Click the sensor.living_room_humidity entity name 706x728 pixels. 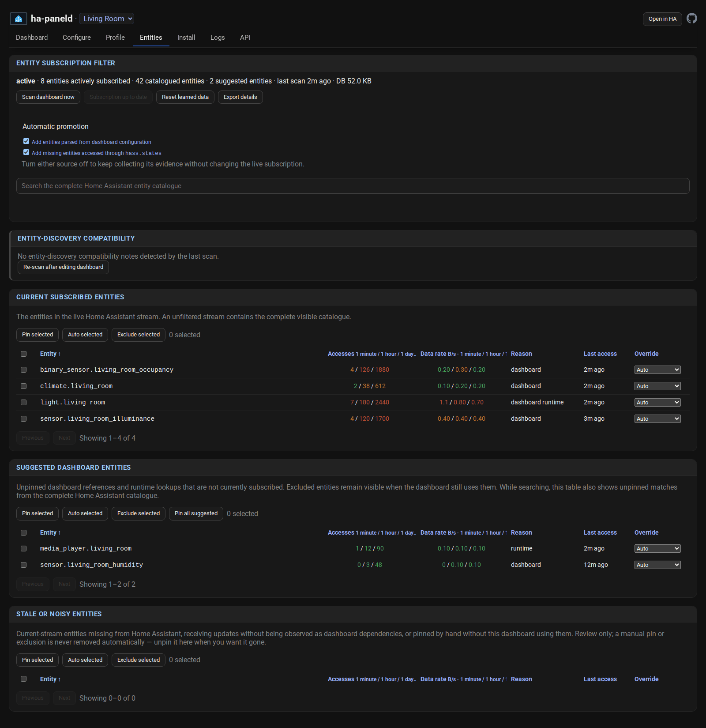tap(91, 565)
